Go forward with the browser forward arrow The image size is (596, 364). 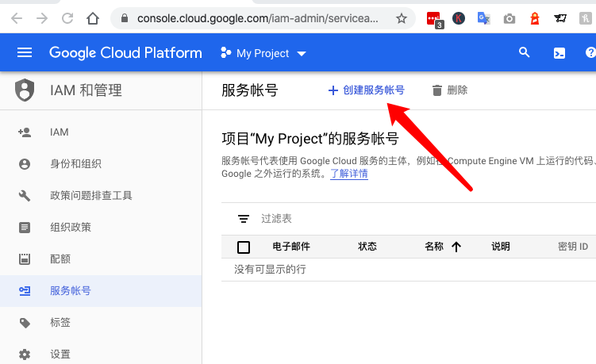pyautogui.click(x=42, y=18)
